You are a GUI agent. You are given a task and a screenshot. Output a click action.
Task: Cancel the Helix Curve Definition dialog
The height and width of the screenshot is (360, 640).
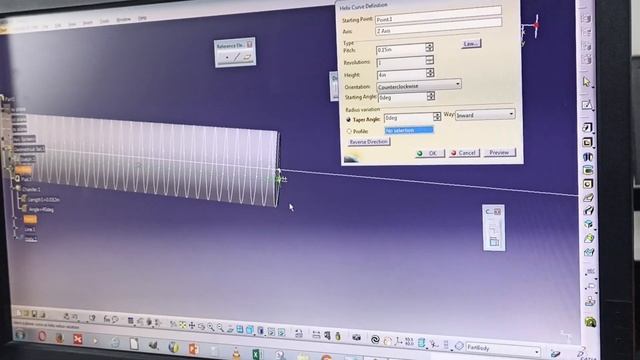click(x=464, y=153)
